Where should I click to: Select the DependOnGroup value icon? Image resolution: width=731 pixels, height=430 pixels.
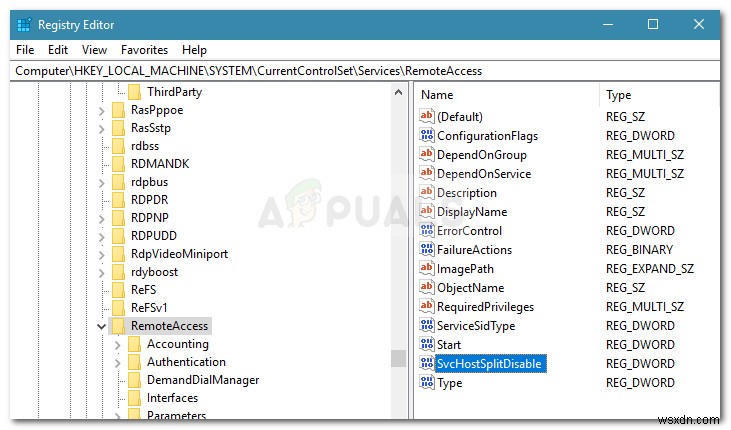[x=427, y=154]
